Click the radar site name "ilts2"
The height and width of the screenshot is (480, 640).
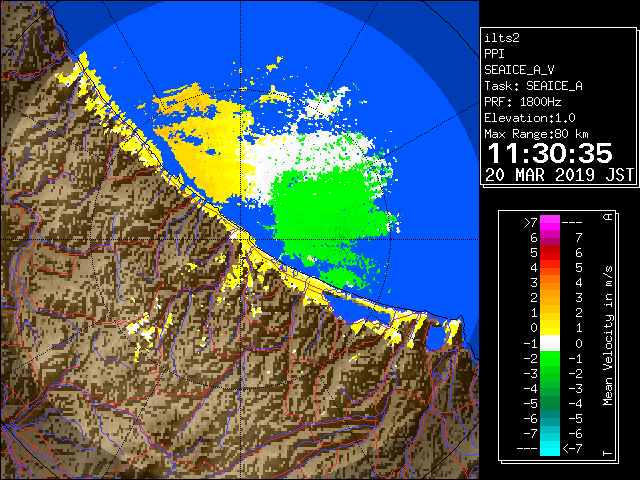pos(502,38)
